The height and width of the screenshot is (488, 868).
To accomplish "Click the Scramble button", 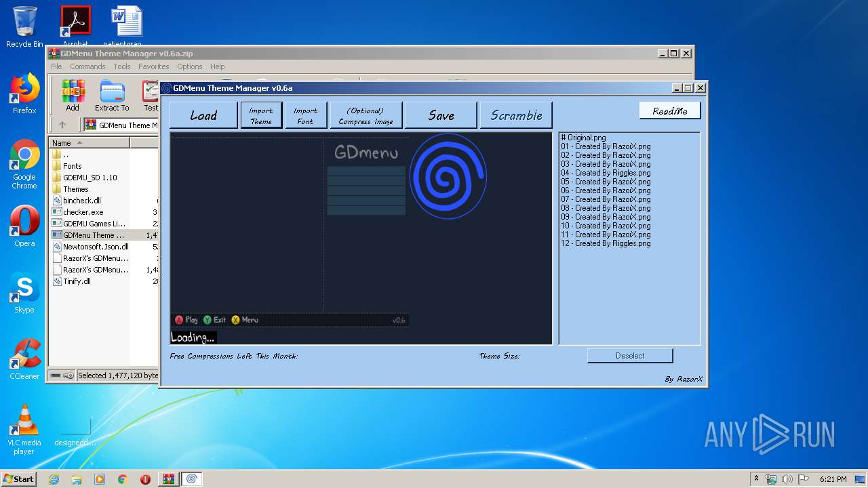I will [x=516, y=115].
